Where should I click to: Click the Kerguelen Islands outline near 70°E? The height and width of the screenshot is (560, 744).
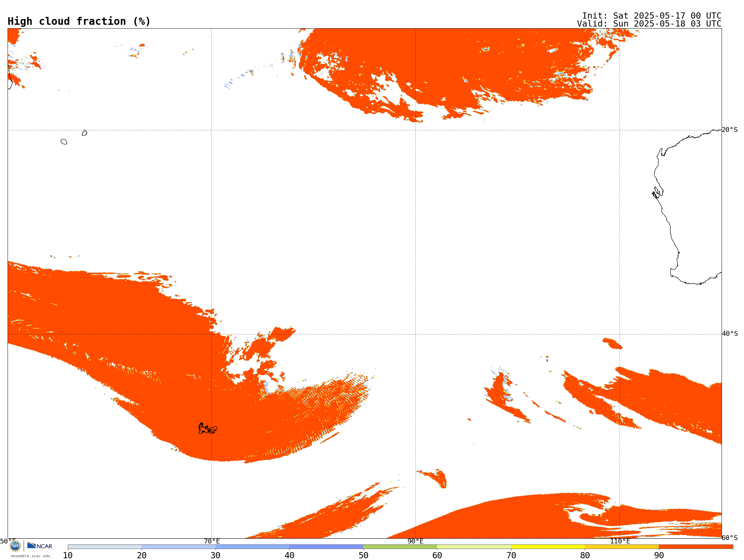coord(208,428)
